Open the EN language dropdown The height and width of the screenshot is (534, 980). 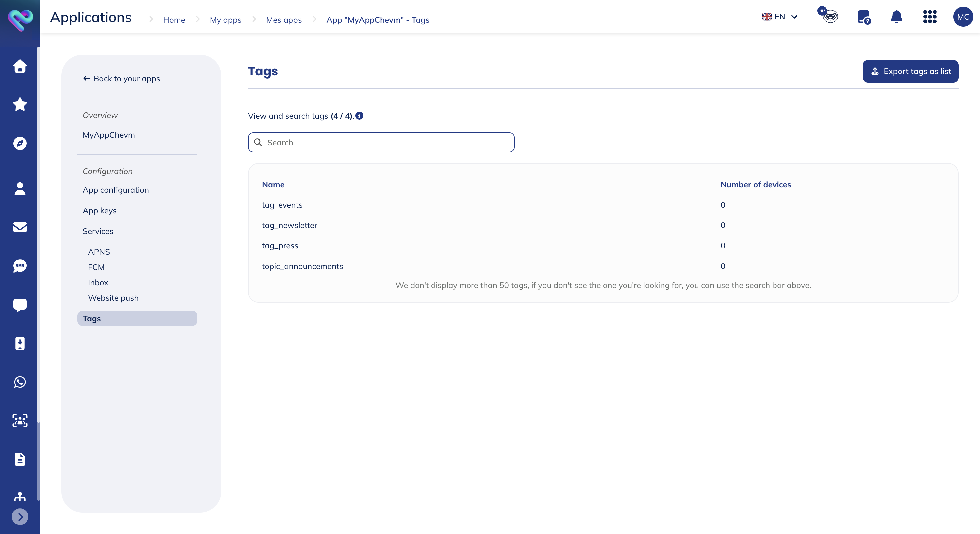(780, 17)
